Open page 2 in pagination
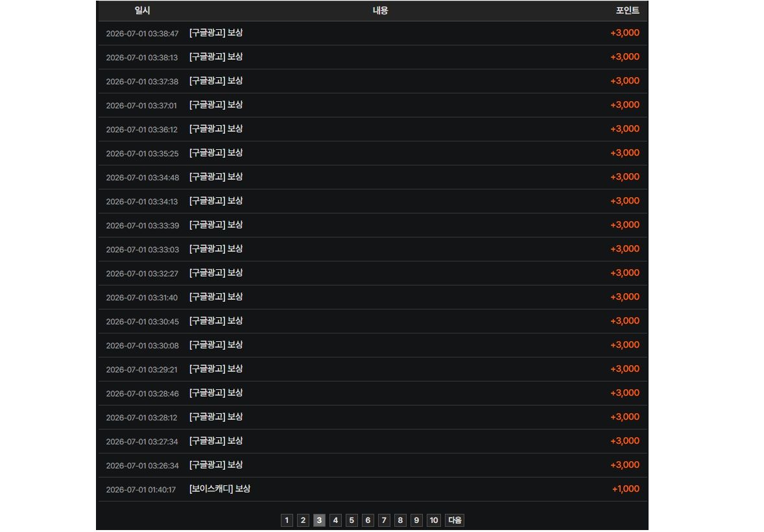Viewport: 764px width, 532px height. pos(303,520)
